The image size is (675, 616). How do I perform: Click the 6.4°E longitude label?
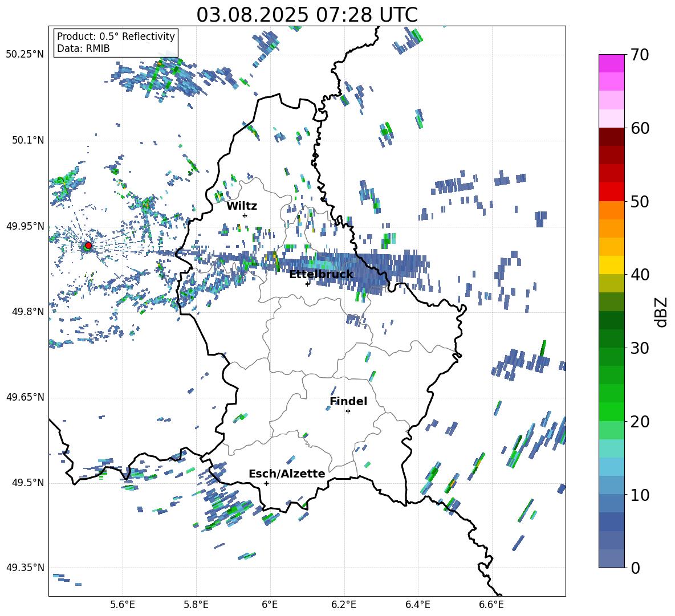click(418, 605)
